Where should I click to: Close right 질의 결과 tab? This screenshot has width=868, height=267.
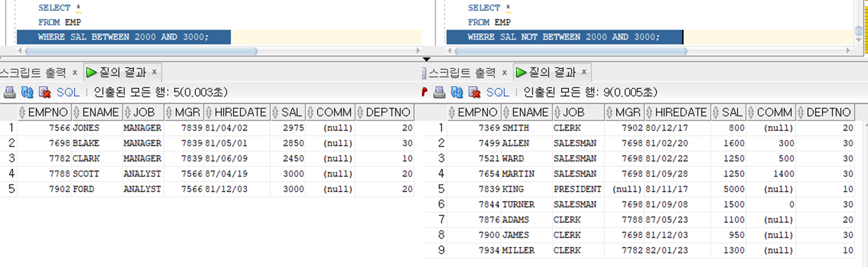tap(584, 72)
